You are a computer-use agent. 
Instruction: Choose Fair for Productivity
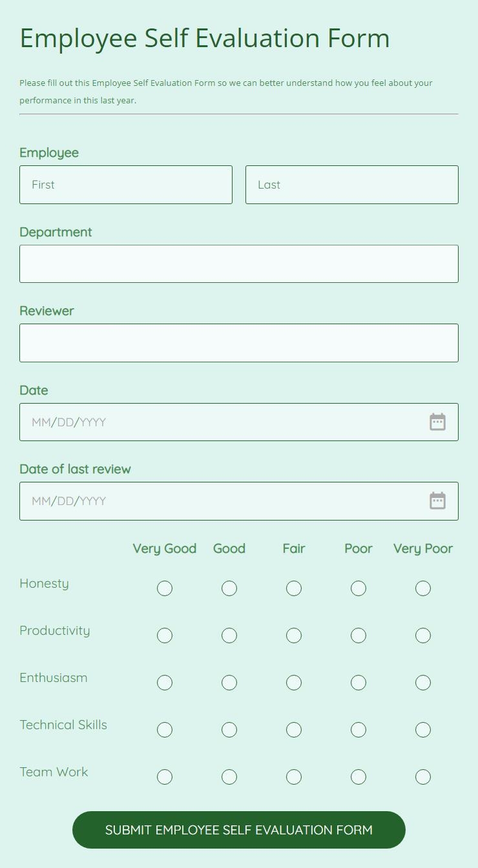coord(294,635)
